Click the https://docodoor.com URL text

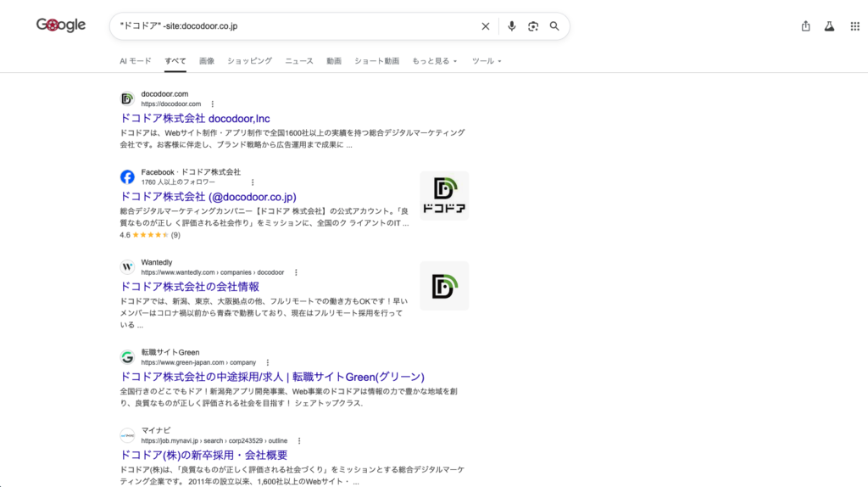(171, 104)
